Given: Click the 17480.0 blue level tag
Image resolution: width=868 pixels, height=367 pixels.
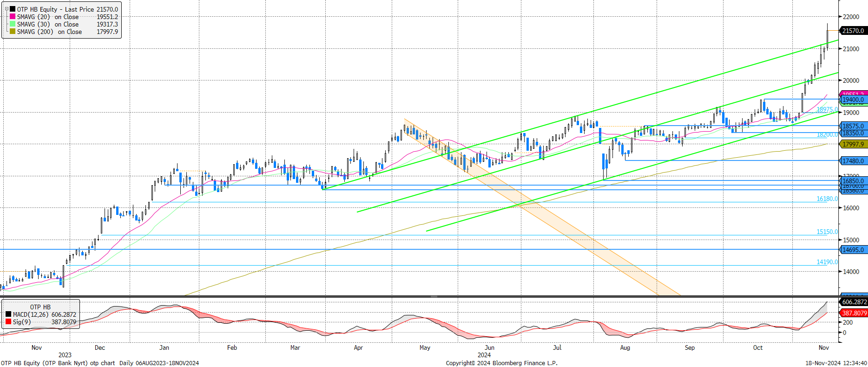Looking at the screenshot, I should tap(853, 161).
